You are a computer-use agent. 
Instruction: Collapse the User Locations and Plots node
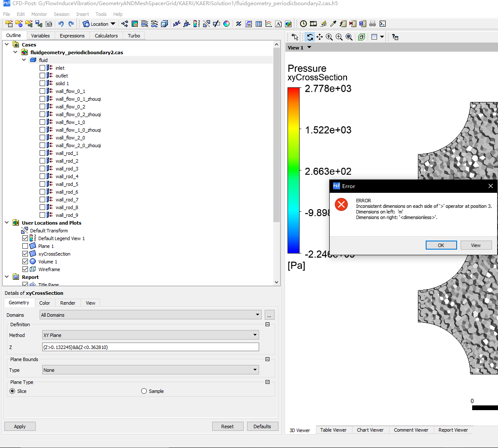(7, 223)
